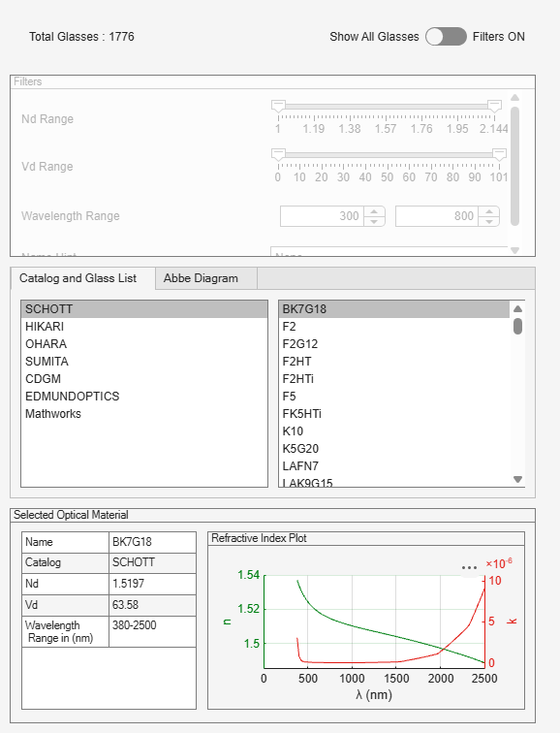Click the wavelength range 380-2500 cell

152,631
